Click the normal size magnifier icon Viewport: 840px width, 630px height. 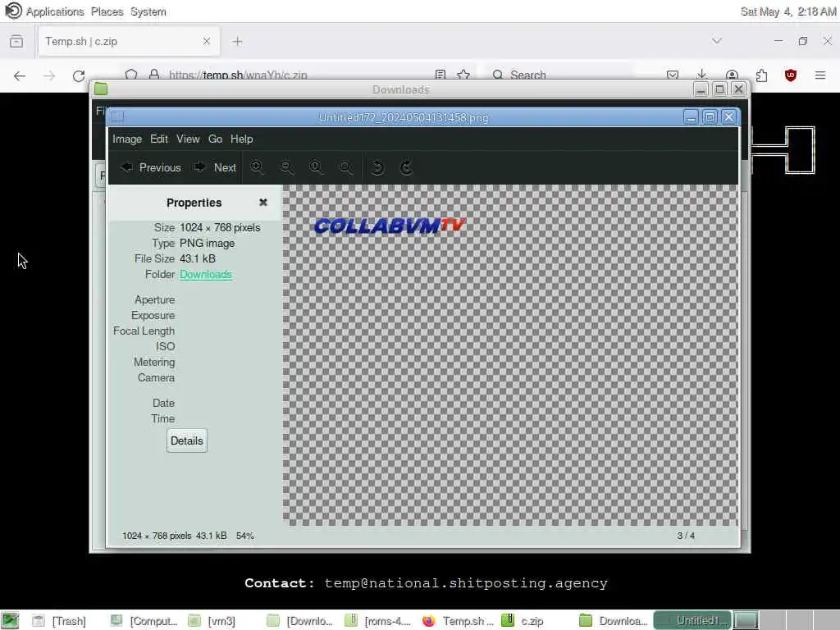[x=317, y=167]
